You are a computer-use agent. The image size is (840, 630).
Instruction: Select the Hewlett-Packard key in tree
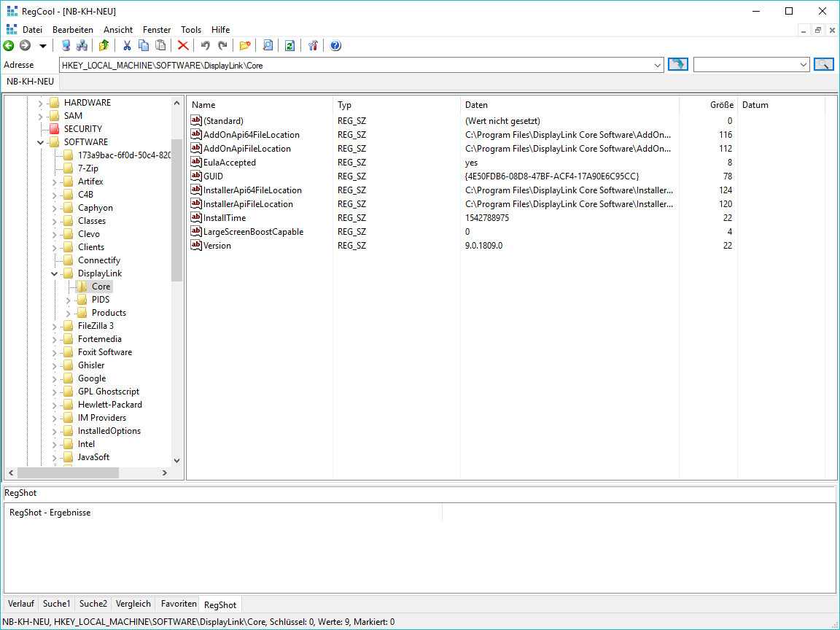click(110, 405)
